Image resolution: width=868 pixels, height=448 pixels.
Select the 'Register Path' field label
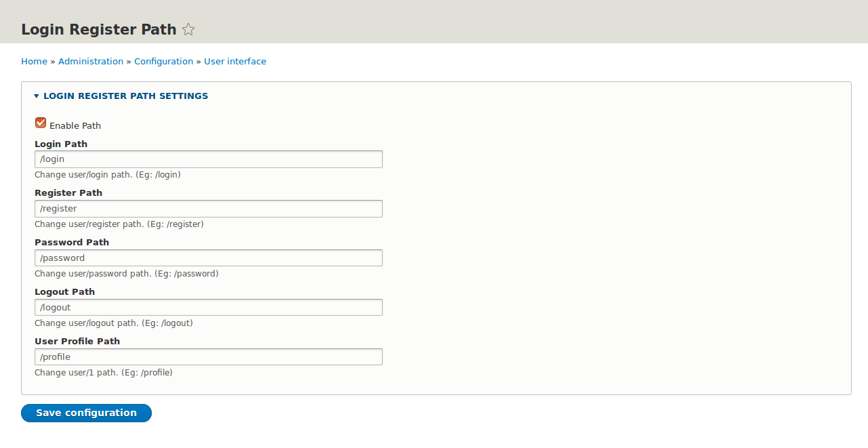click(x=68, y=193)
